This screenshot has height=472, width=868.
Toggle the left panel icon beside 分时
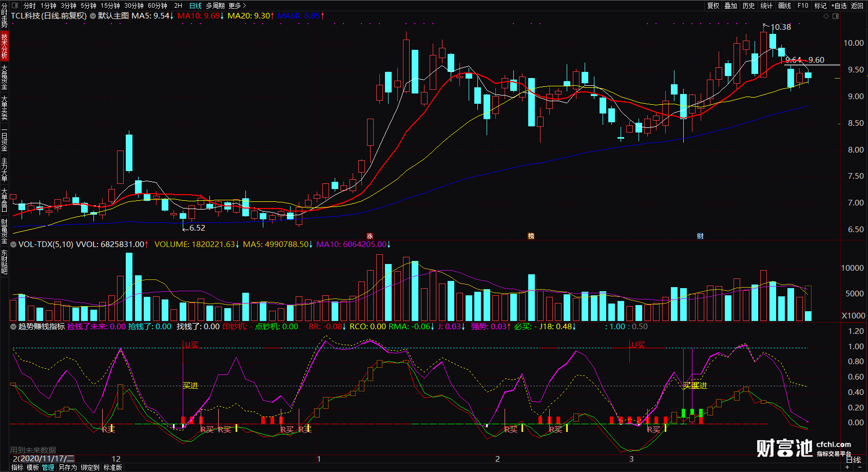[x=14, y=6]
